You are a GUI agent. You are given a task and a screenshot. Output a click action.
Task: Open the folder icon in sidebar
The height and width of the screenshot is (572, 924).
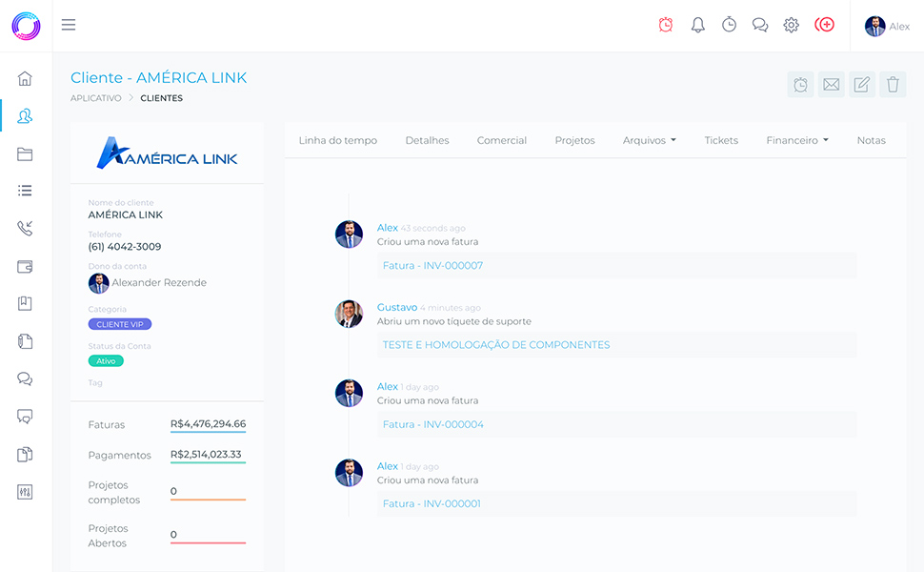point(25,153)
